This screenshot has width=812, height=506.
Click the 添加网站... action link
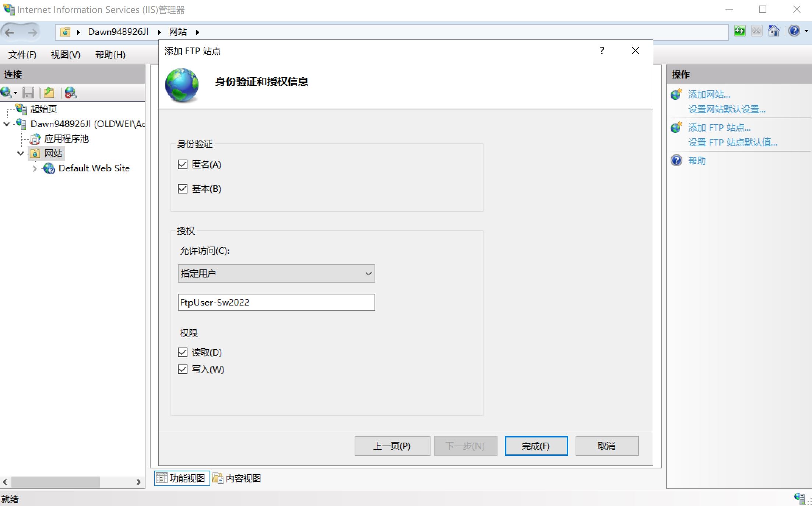[709, 95]
